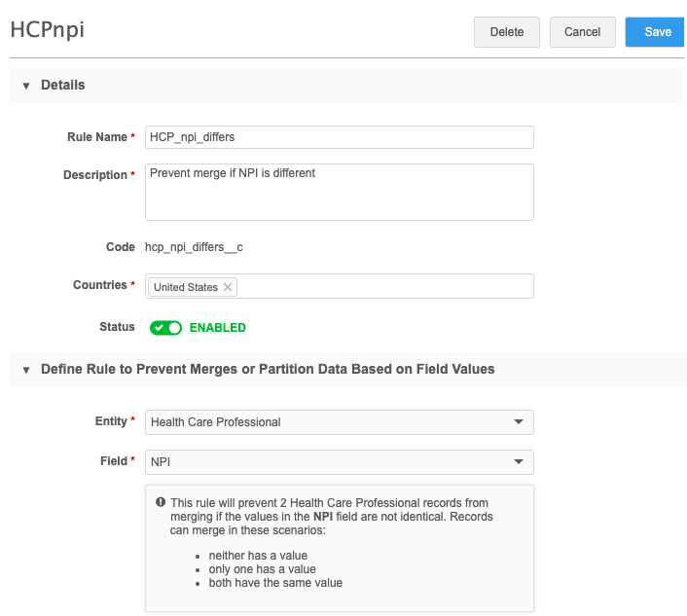Click the Define Rule to Prevent Merges heading
The width and height of the screenshot is (687, 616).
(x=268, y=370)
